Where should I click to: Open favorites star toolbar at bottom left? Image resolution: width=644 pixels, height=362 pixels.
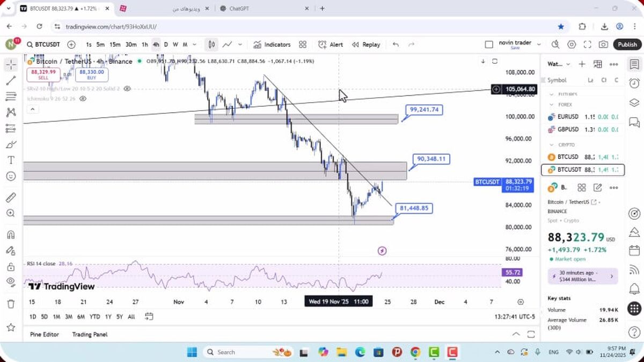[x=11, y=327]
